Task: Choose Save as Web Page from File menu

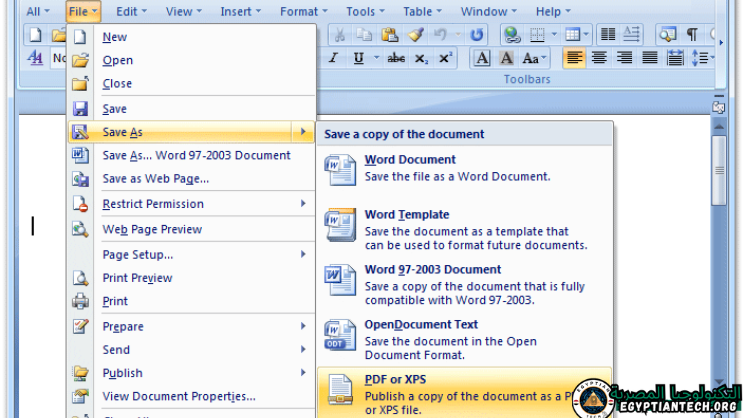Action: tap(192, 179)
